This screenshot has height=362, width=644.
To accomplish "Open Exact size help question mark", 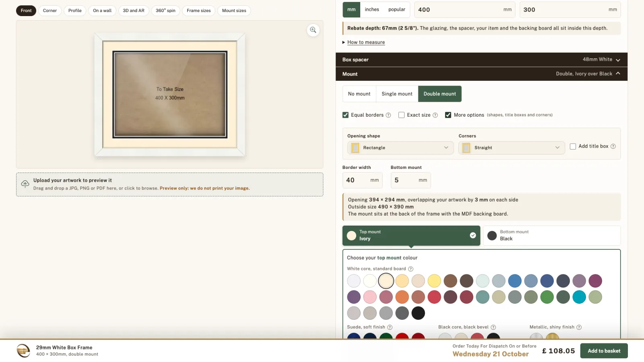I will click(435, 115).
